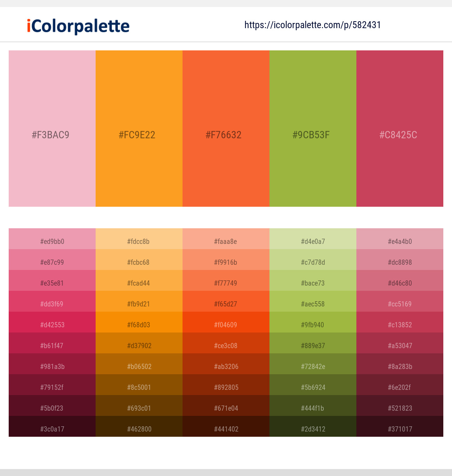This screenshot has width=452, height=476.
Task: Select the orange #FC9E22 main swatch
Action: (x=139, y=129)
